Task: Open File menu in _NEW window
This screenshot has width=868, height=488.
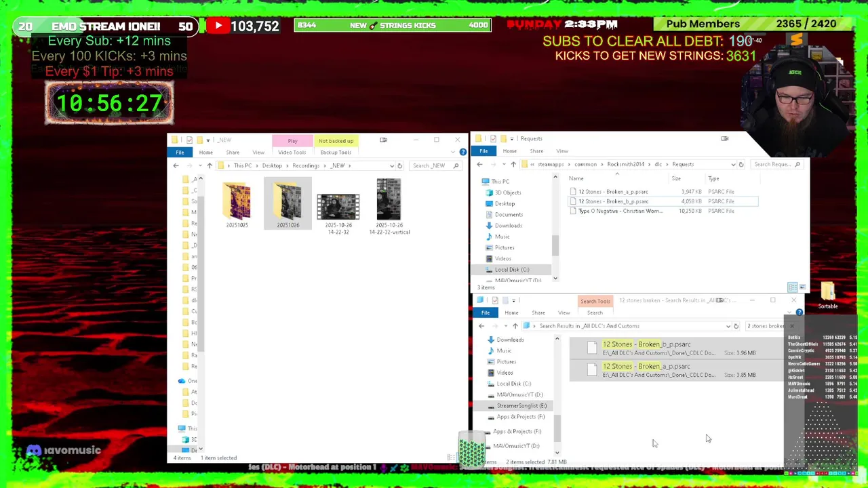Action: pyautogui.click(x=180, y=152)
